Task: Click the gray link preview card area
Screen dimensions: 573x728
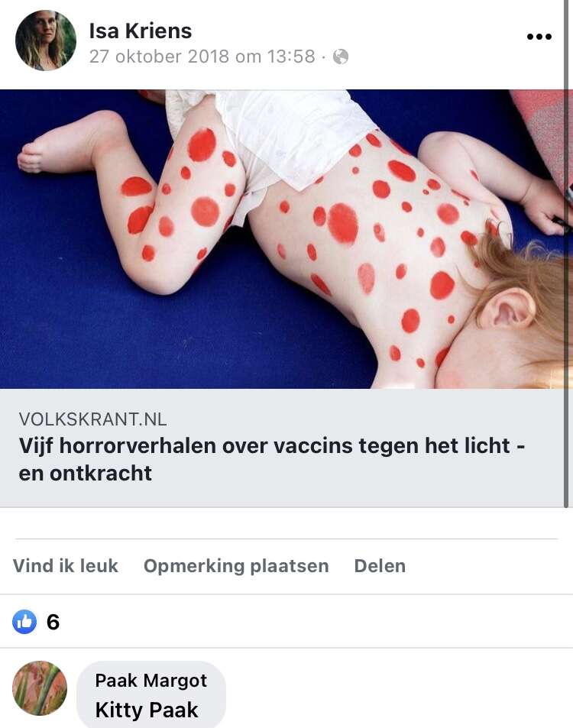Action: [283, 448]
